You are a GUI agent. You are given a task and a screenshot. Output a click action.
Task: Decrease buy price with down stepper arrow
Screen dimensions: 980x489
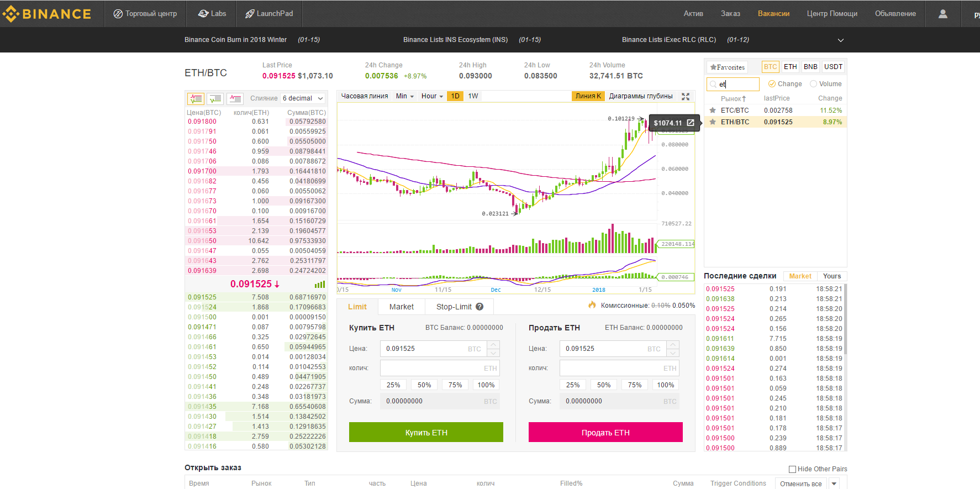click(494, 353)
